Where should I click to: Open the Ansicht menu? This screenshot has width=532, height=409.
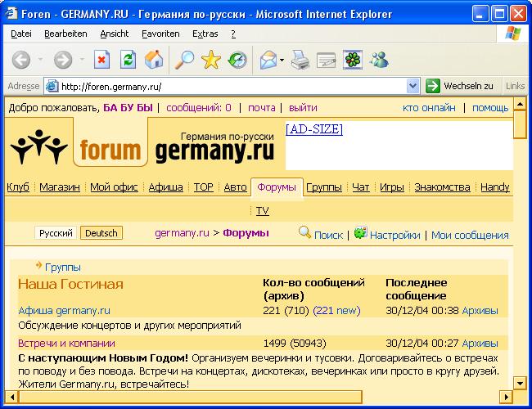[x=115, y=34]
